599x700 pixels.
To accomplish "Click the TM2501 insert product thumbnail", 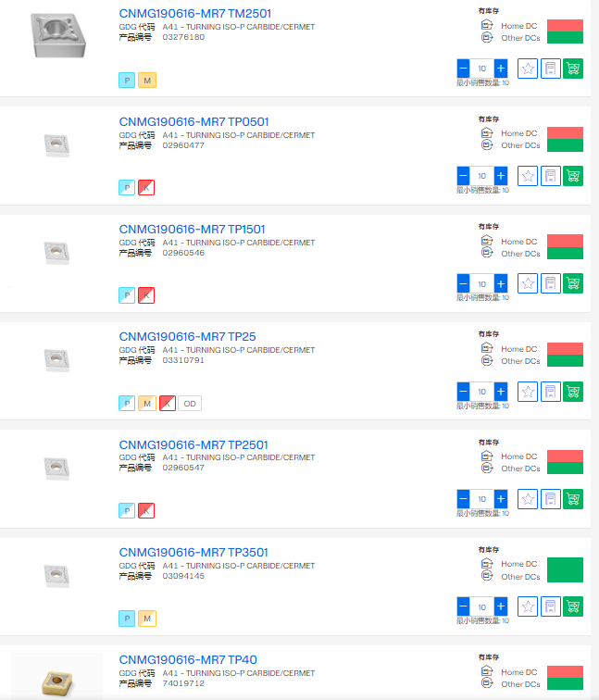I will [x=57, y=35].
